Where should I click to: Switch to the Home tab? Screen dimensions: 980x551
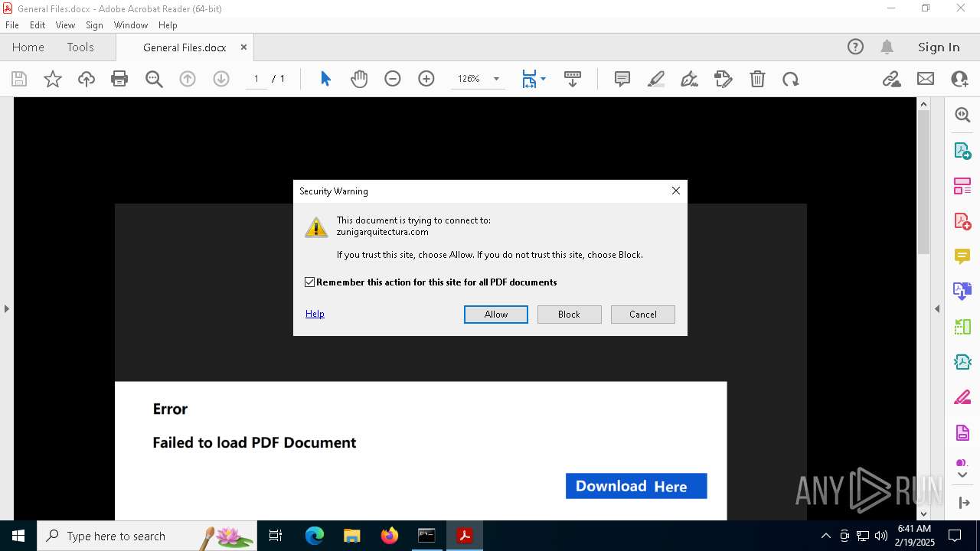[28, 47]
